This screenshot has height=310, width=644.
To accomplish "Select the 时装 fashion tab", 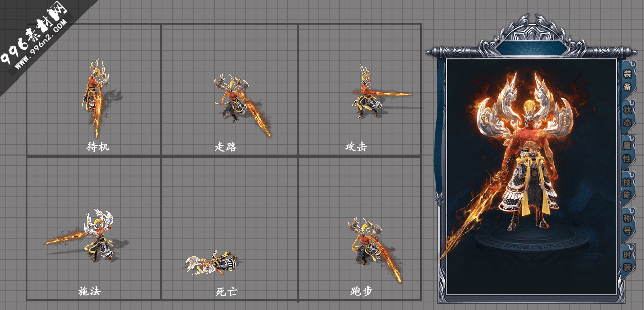I will click(627, 261).
